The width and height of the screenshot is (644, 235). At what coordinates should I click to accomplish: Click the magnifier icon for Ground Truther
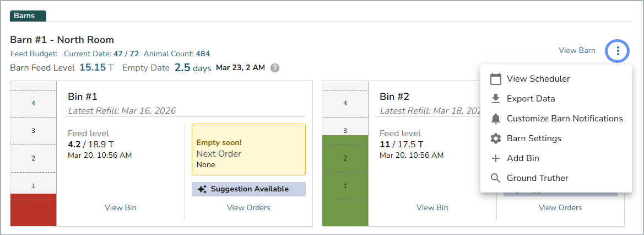[x=496, y=178]
